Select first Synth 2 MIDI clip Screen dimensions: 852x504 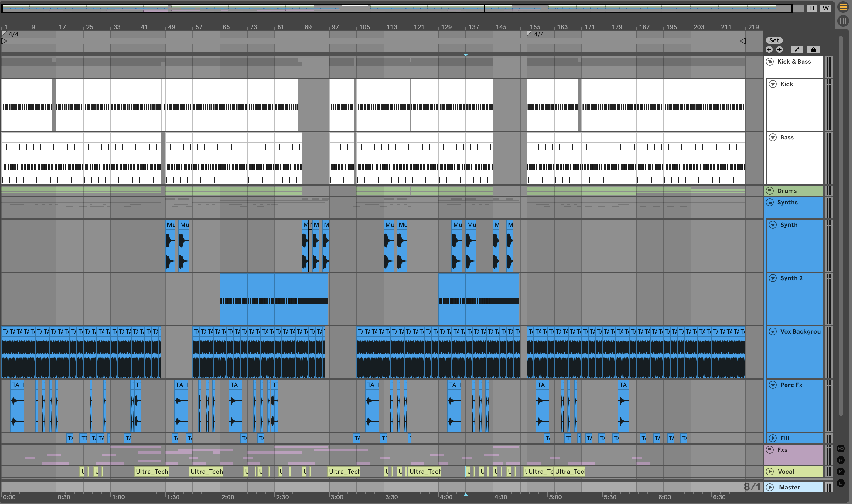pyautogui.click(x=274, y=299)
